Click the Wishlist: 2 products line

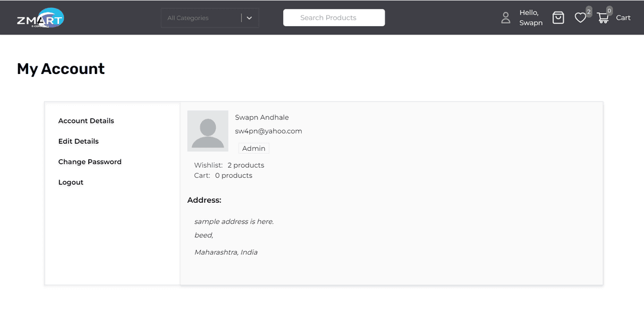pos(229,165)
